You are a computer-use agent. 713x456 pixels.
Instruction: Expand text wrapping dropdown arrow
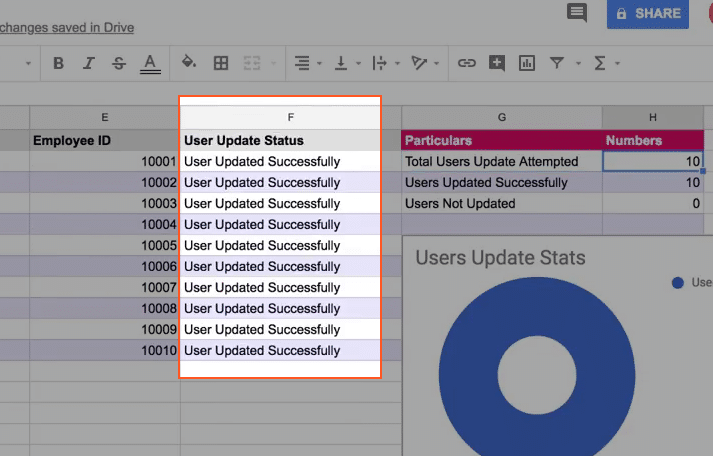[397, 63]
